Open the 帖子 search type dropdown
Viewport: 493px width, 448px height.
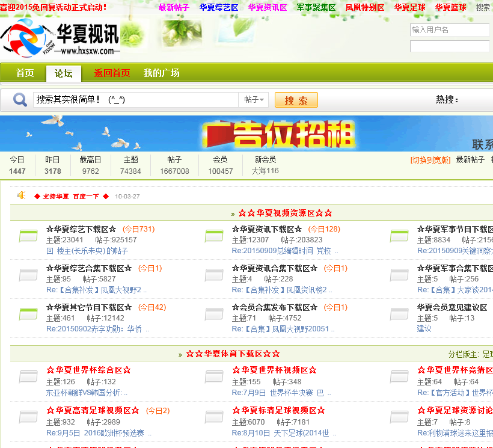[x=254, y=100]
